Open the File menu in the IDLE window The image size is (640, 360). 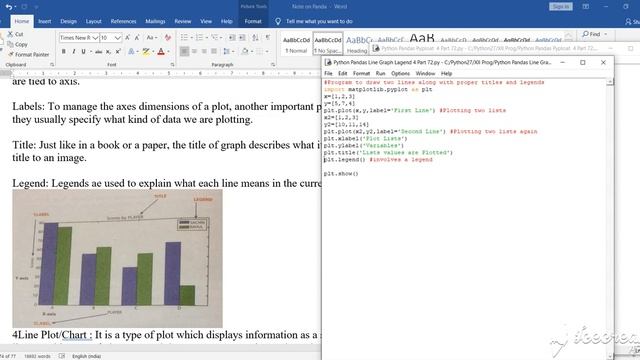click(329, 73)
